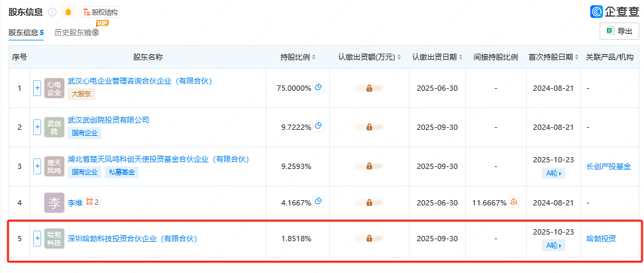Open 哈勃投资 link

pyautogui.click(x=602, y=238)
